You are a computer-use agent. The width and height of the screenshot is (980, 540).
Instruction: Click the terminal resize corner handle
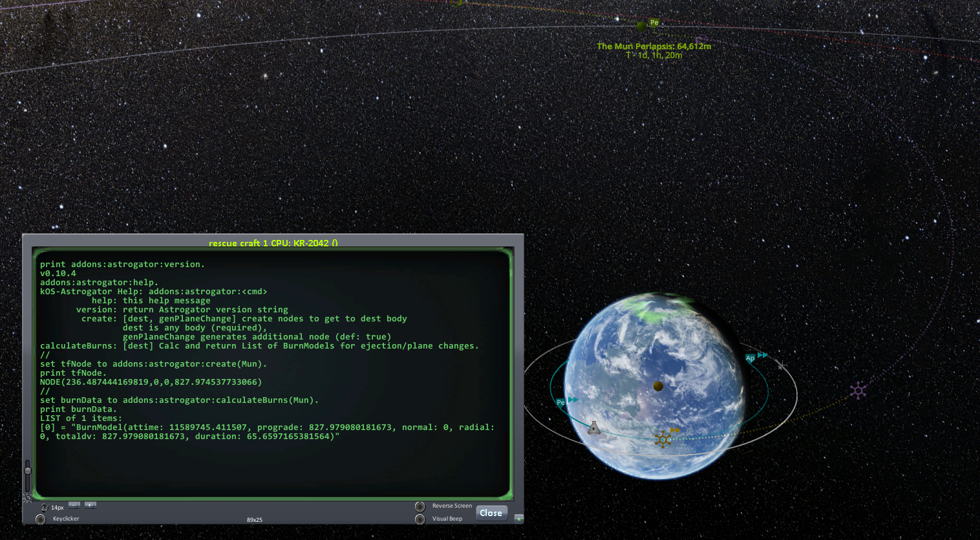coord(518,519)
